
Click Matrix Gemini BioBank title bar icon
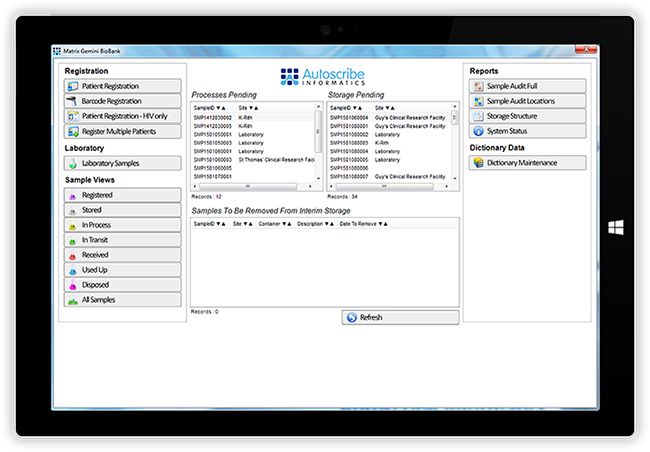57,51
